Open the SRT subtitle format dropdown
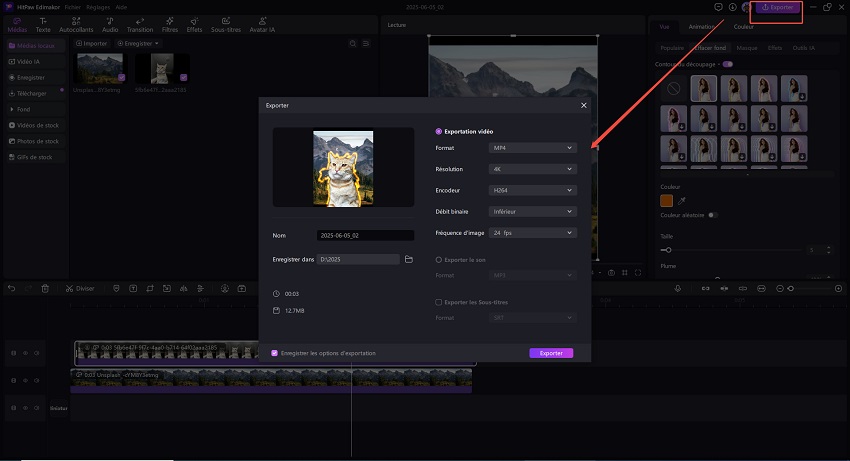 [x=532, y=317]
